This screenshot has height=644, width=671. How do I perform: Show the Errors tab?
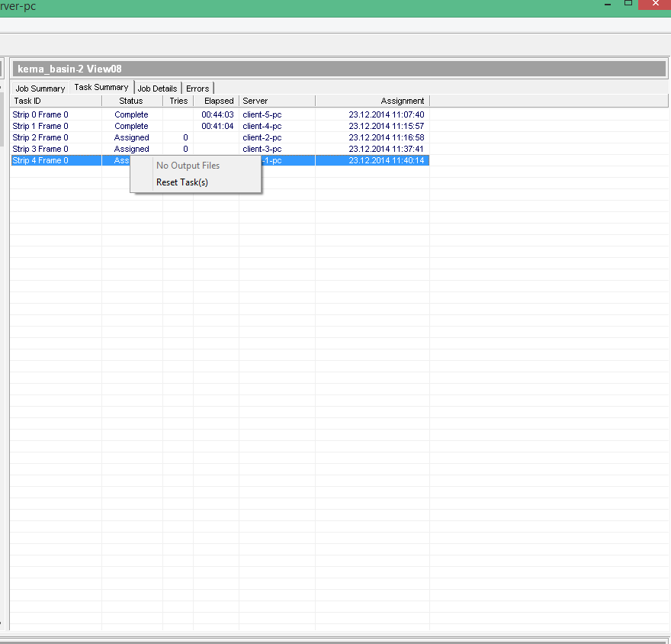(197, 89)
